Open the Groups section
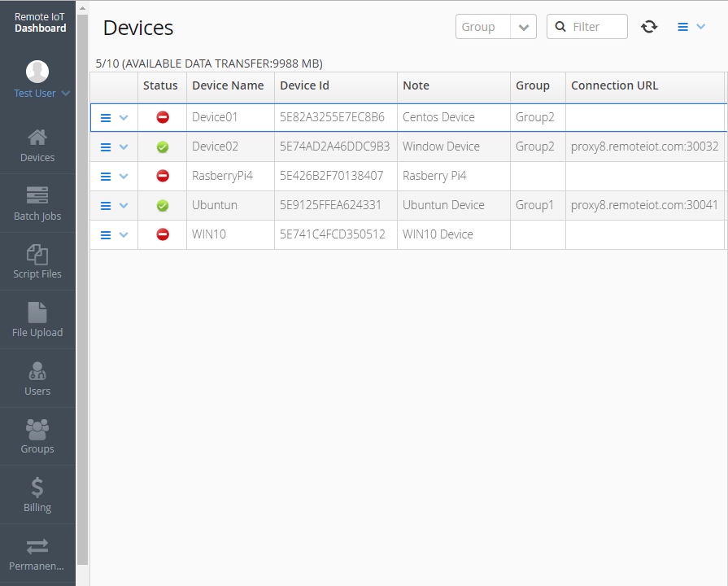Image resolution: width=728 pixels, height=586 pixels. [37, 437]
